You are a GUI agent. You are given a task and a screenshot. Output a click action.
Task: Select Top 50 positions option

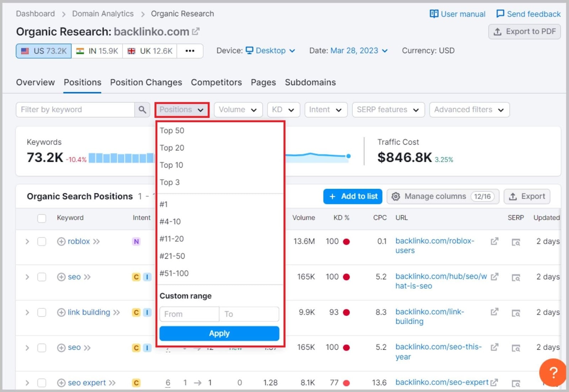(x=220, y=130)
